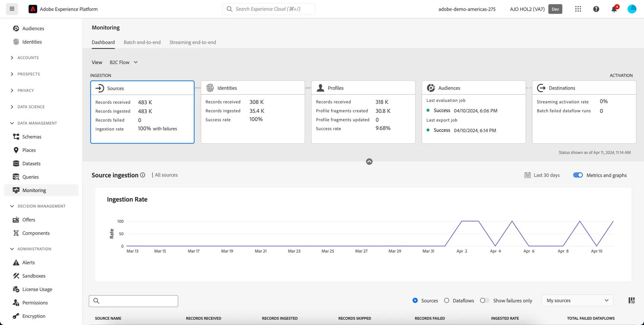The width and height of the screenshot is (644, 325).
Task: Select the Sources radio button
Action: [415, 300]
